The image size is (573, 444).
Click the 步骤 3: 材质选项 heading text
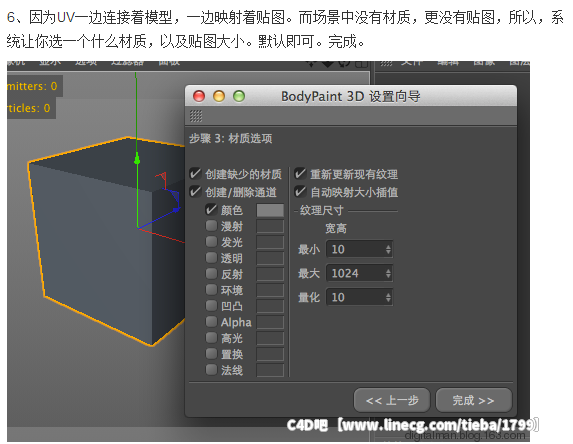click(x=231, y=138)
